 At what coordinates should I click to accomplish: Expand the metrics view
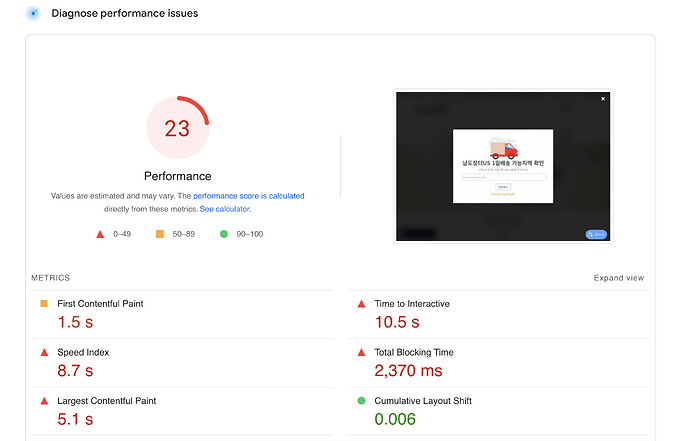(618, 278)
